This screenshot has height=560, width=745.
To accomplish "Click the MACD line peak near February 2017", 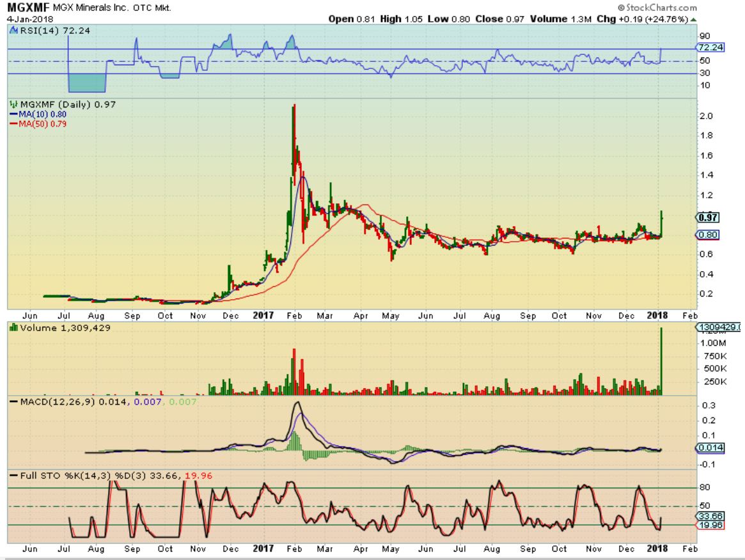I will [x=297, y=403].
